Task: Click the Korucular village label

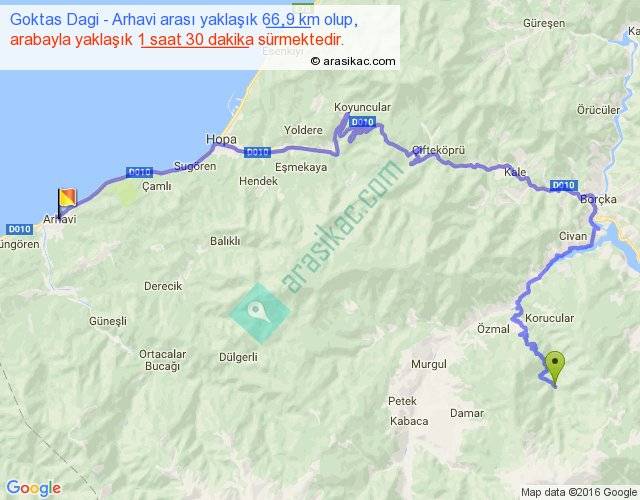Action: pos(549,318)
